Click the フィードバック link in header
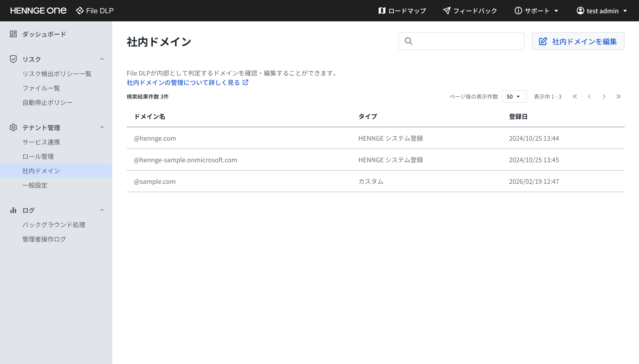This screenshot has height=364, width=639. [x=475, y=11]
